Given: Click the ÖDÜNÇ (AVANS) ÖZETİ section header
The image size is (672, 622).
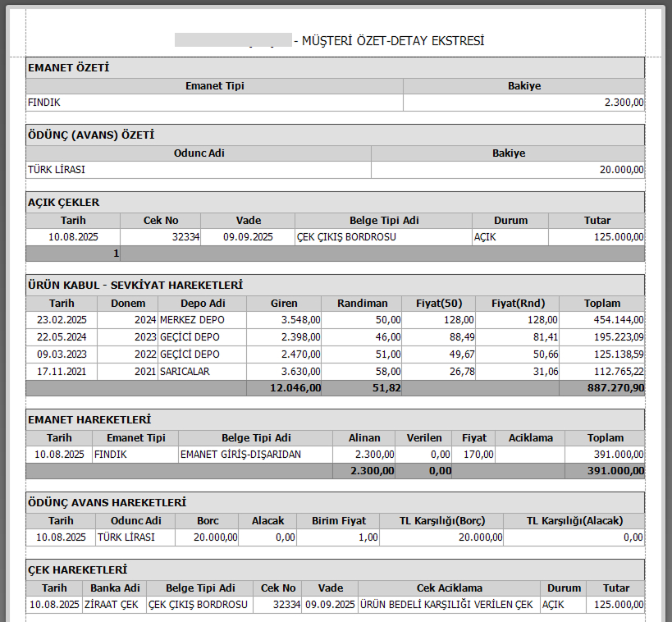Looking at the screenshot, I should [x=91, y=135].
